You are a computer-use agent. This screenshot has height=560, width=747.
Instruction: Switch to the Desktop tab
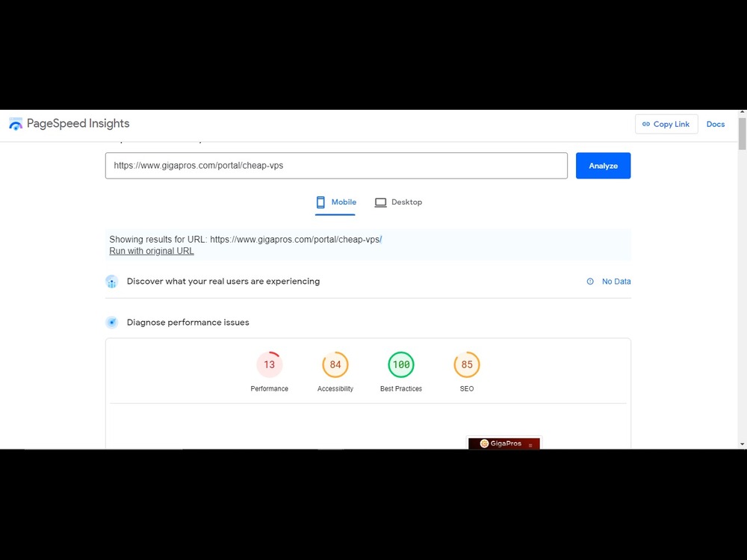pyautogui.click(x=398, y=202)
